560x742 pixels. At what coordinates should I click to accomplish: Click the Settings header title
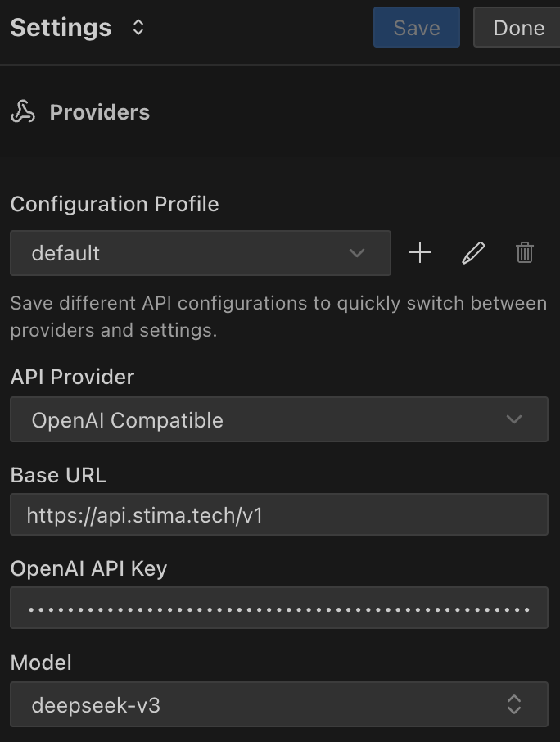61,28
